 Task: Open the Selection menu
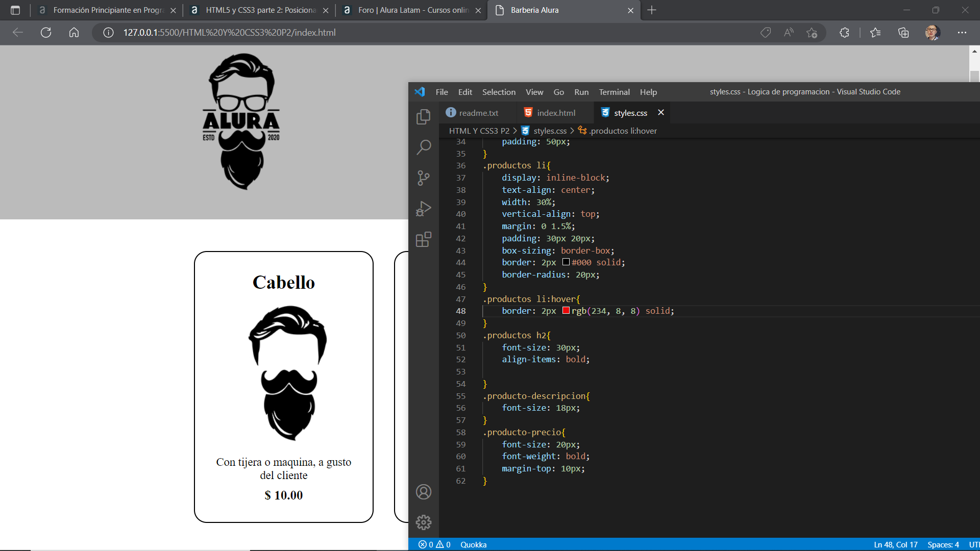499,92
